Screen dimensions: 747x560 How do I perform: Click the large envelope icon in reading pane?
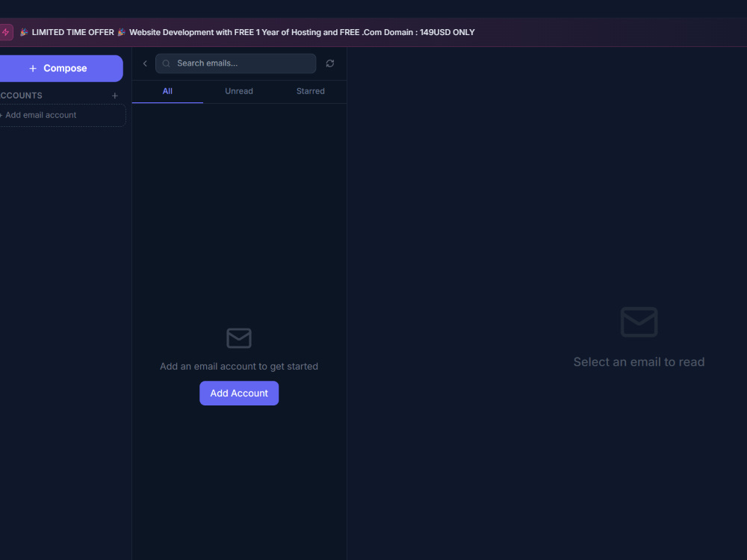point(639,323)
